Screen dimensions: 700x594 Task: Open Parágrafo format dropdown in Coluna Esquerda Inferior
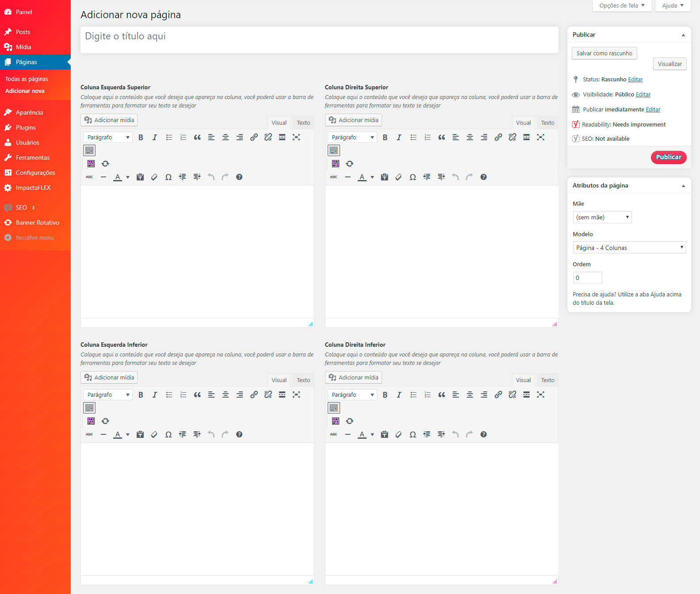point(108,395)
